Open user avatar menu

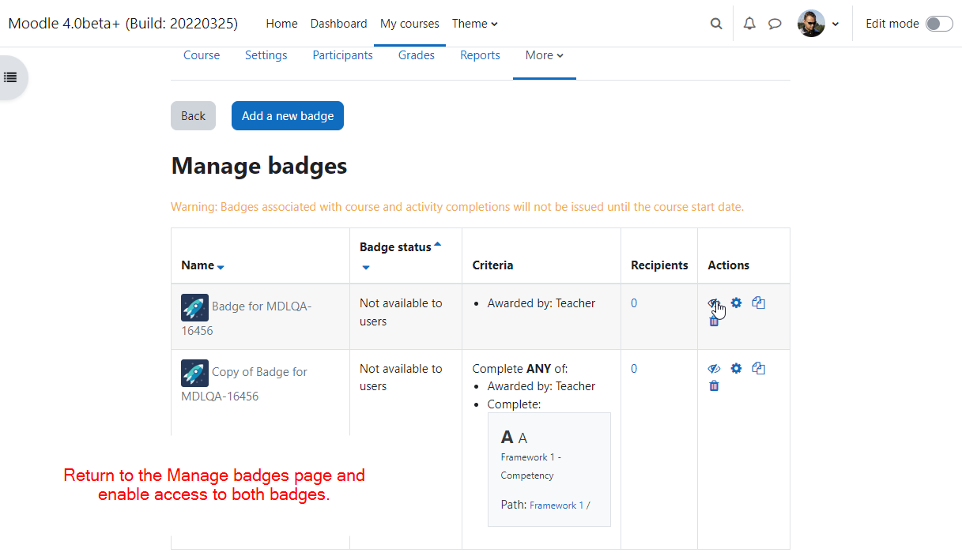[811, 24]
